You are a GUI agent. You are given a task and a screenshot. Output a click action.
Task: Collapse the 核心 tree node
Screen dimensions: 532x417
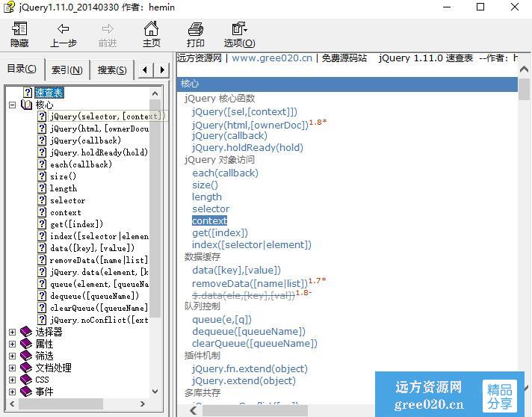tap(12, 105)
